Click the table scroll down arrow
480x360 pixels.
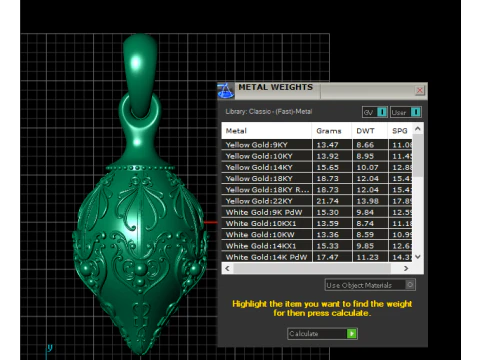click(x=418, y=257)
